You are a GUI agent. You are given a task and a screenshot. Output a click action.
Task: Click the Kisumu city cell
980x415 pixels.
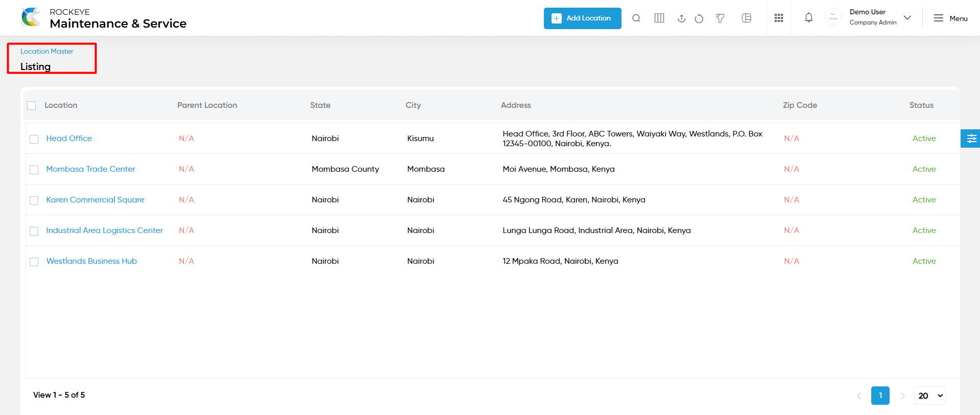(x=420, y=139)
